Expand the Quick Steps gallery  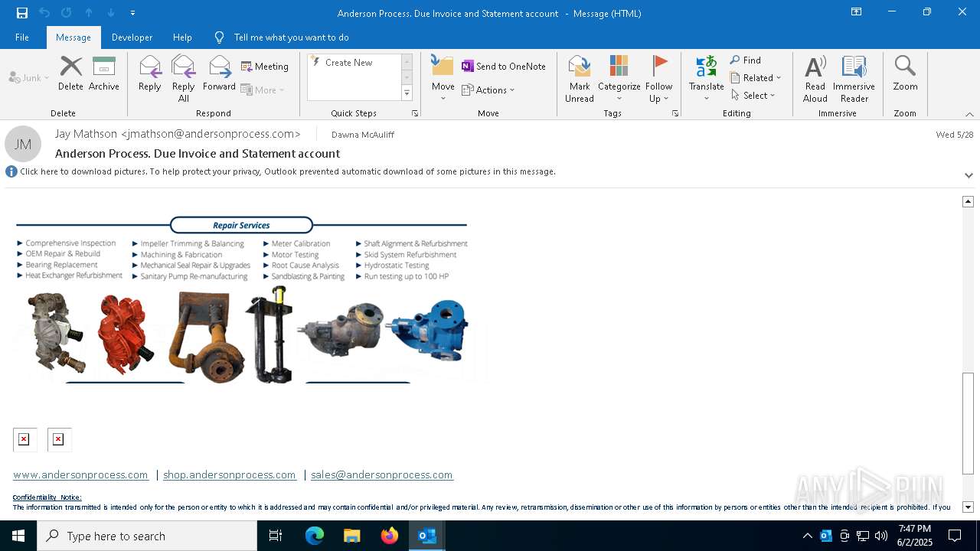tap(407, 93)
